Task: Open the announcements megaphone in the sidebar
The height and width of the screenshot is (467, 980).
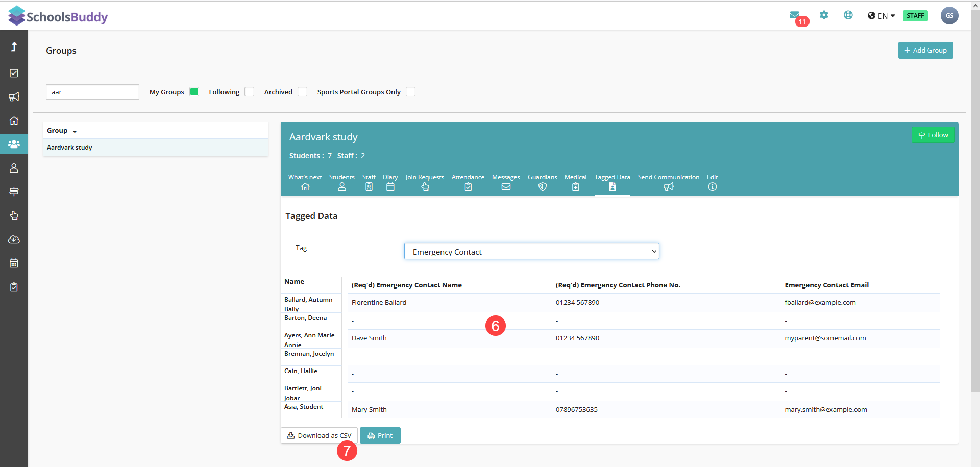Action: click(x=14, y=97)
